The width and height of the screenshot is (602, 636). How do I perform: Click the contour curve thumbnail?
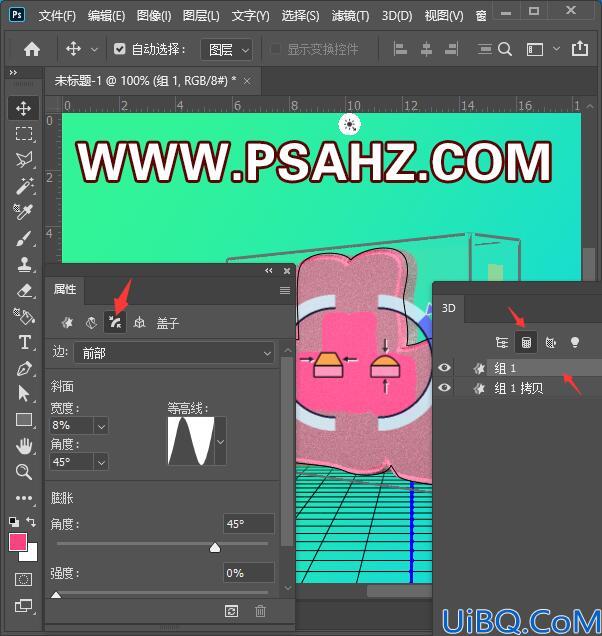click(x=191, y=441)
